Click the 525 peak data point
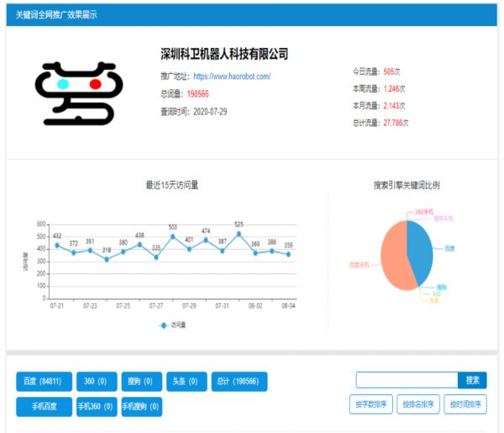This screenshot has width=504, height=433. 239,233
